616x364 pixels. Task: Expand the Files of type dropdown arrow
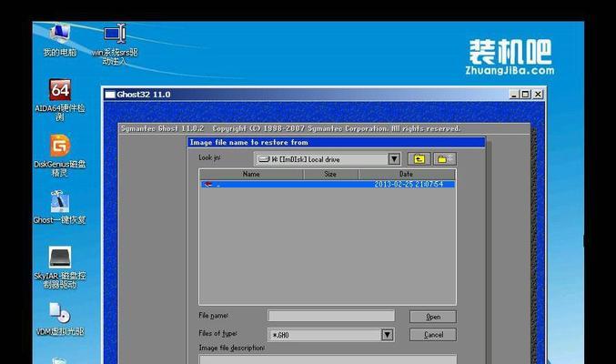388,335
